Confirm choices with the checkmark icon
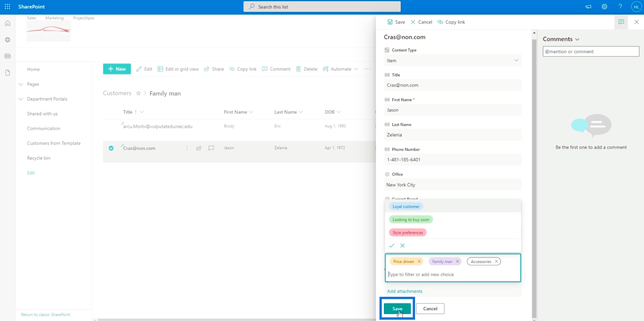Screen dimensions: 644x321 click(x=392, y=245)
